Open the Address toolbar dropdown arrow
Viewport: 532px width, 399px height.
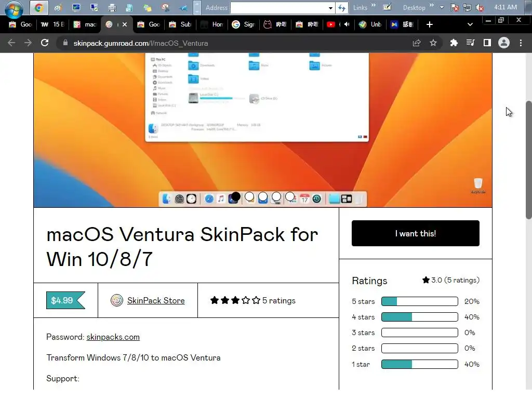coord(330,8)
